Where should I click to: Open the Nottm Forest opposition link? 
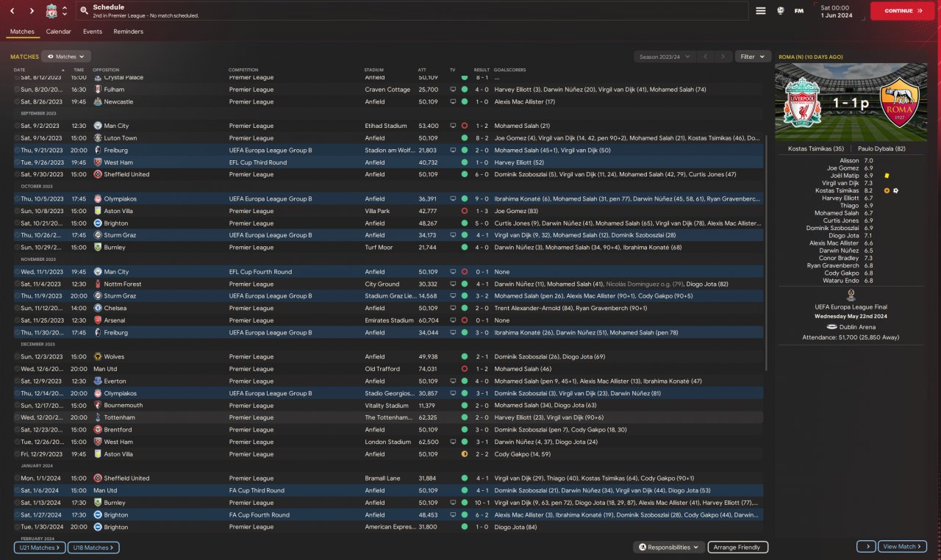(123, 284)
